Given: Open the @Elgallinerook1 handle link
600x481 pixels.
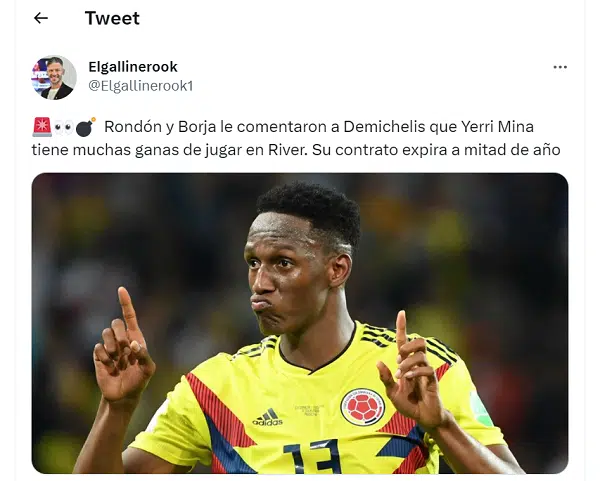Looking at the screenshot, I should click(140, 86).
